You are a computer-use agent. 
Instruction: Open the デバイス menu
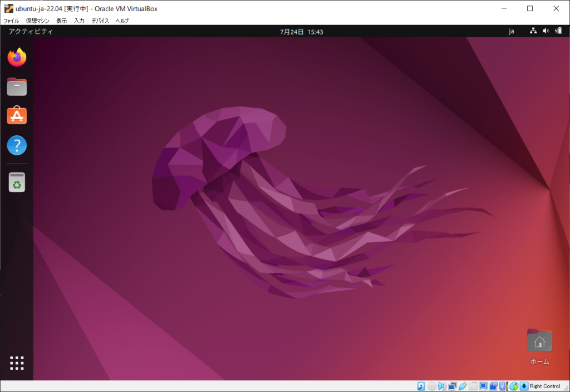point(100,21)
